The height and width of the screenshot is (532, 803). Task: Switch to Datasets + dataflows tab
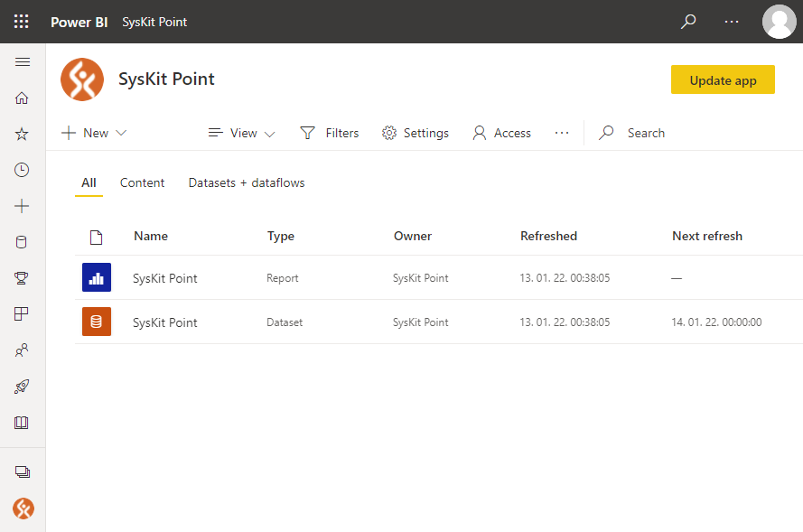(247, 182)
